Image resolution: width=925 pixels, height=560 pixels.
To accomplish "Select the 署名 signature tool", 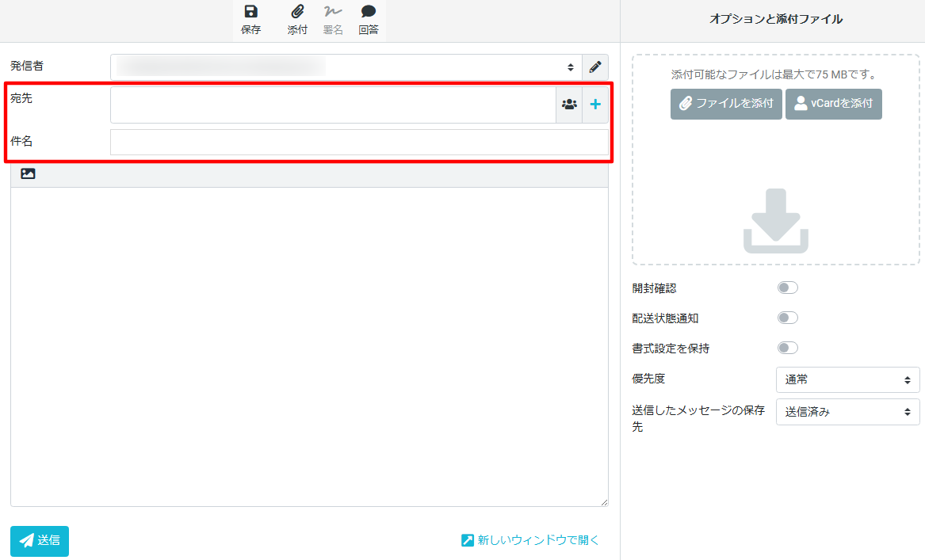I will click(333, 20).
